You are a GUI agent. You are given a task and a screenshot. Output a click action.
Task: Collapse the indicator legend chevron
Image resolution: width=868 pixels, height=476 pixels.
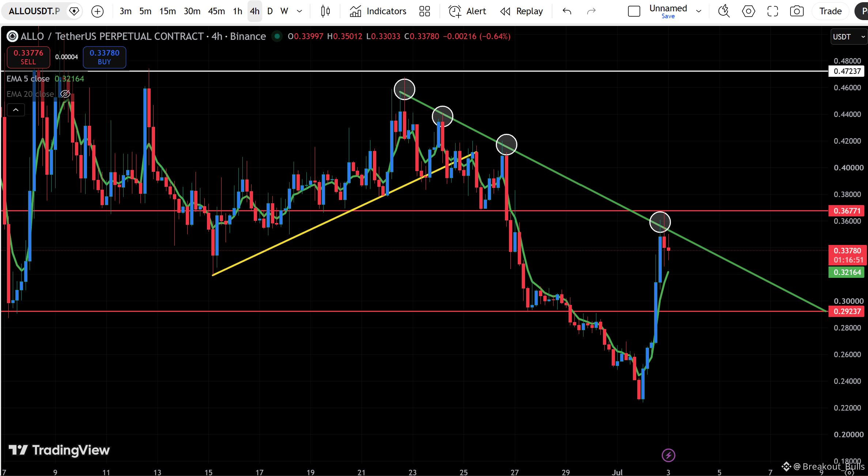coord(16,110)
